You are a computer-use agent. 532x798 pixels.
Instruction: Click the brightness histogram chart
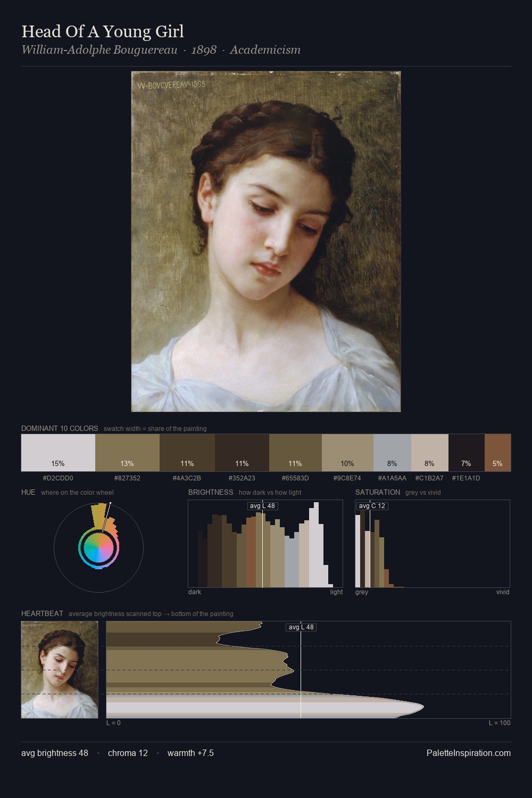[265, 544]
